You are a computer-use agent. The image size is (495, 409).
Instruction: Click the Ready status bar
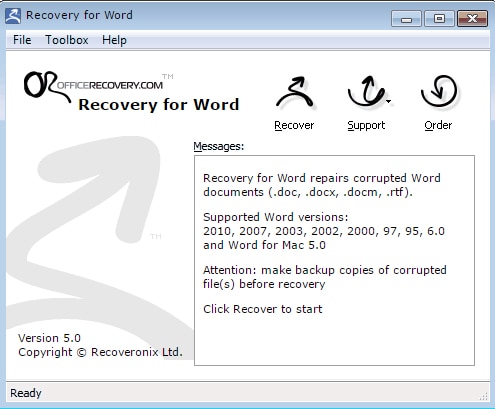(x=248, y=393)
